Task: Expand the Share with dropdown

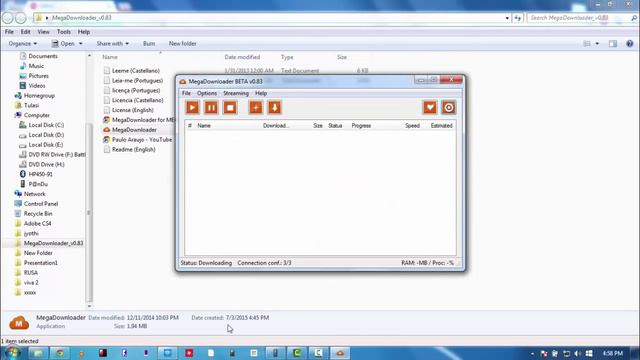Action: tap(112, 44)
